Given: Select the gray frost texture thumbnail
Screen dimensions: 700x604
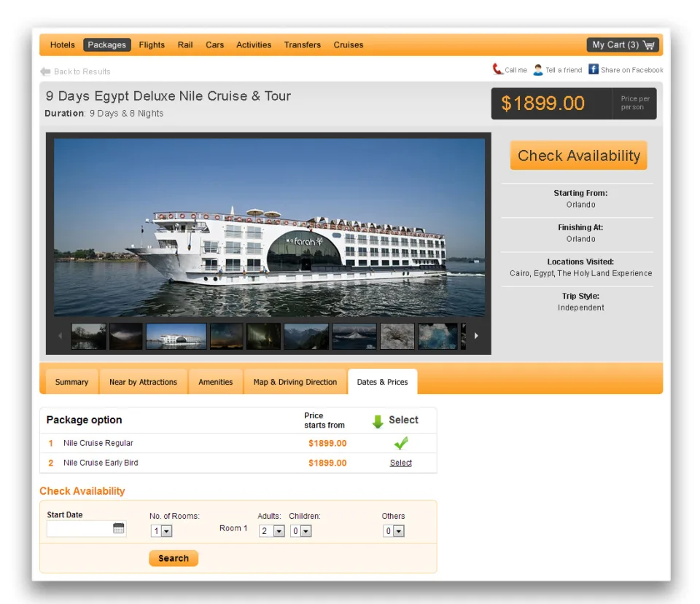Looking at the screenshot, I should [x=397, y=336].
